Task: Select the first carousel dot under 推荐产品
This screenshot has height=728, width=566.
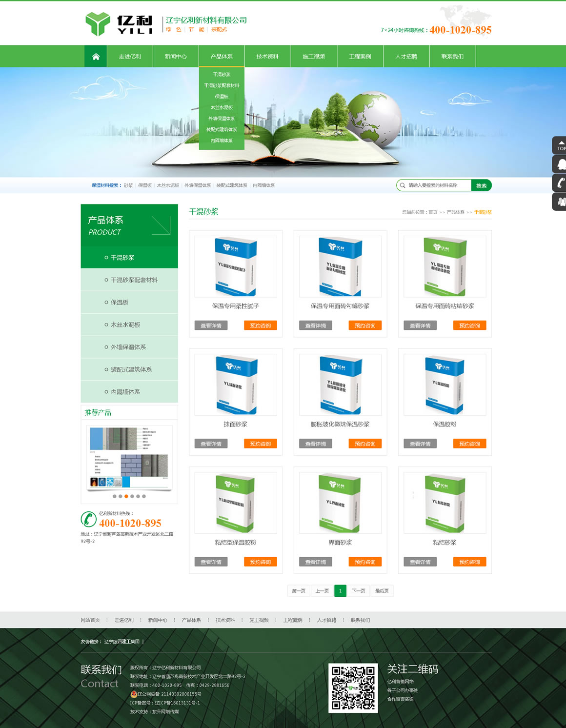Action: pos(115,496)
